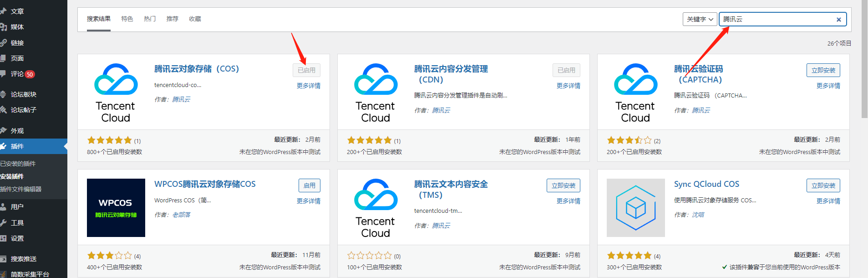Open 已安装的插件 submenu item
The height and width of the screenshot is (278, 868).
(x=18, y=164)
